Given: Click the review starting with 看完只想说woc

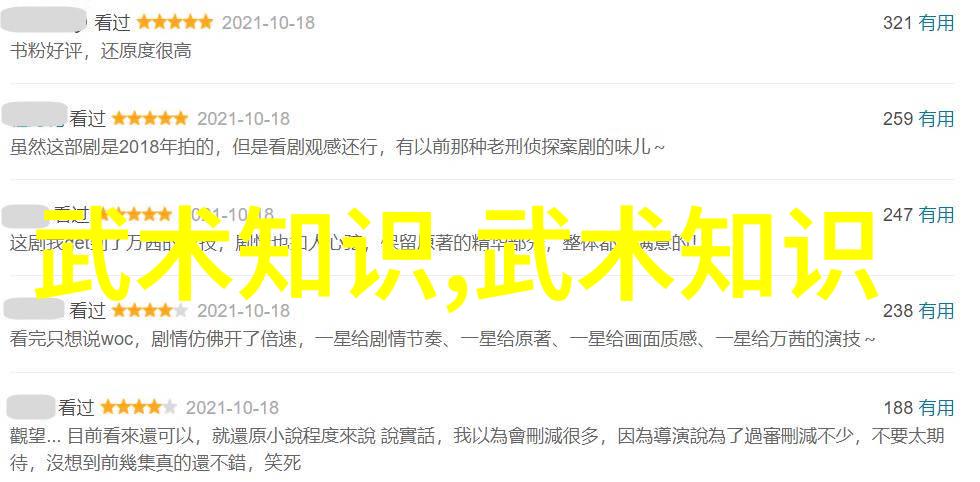Looking at the screenshot, I should click(x=442, y=339).
